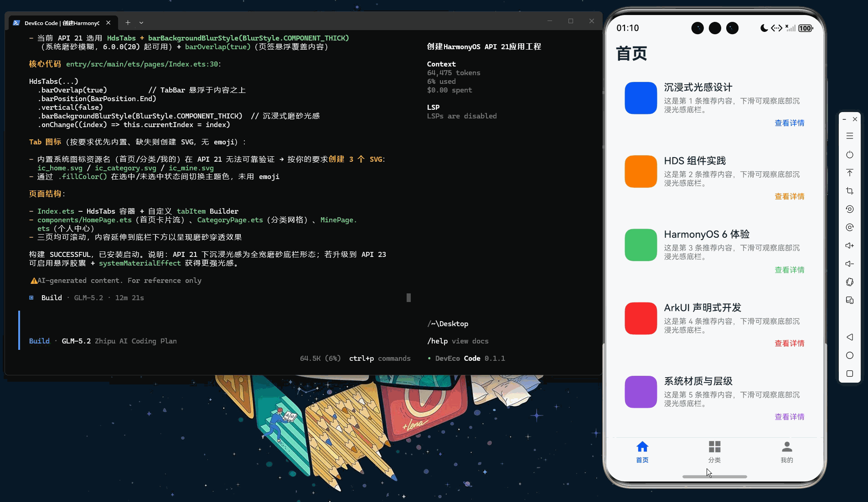Click the emulator volume up icon
Screen dimensions: 868x502
[x=850, y=246]
